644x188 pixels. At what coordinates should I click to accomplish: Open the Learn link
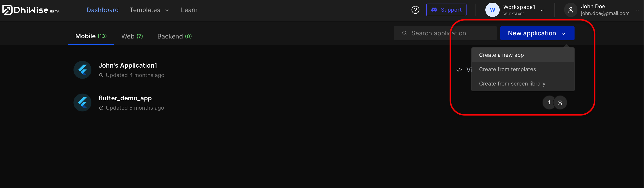point(189,10)
